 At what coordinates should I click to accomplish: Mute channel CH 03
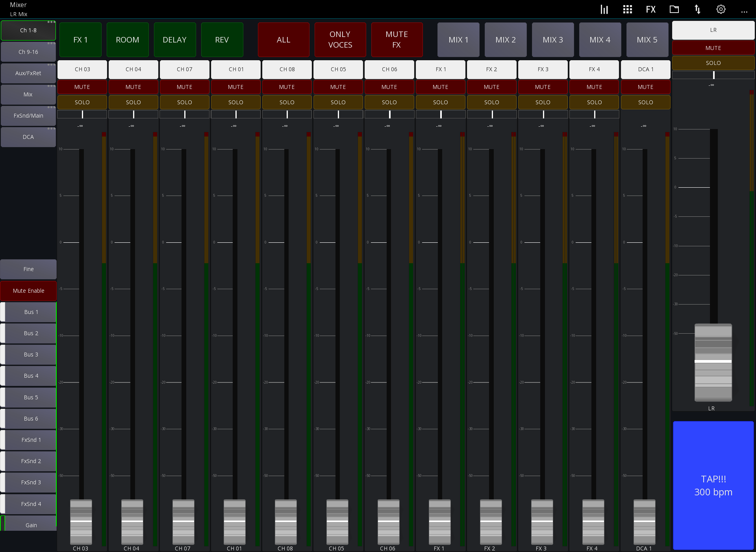[x=82, y=87]
